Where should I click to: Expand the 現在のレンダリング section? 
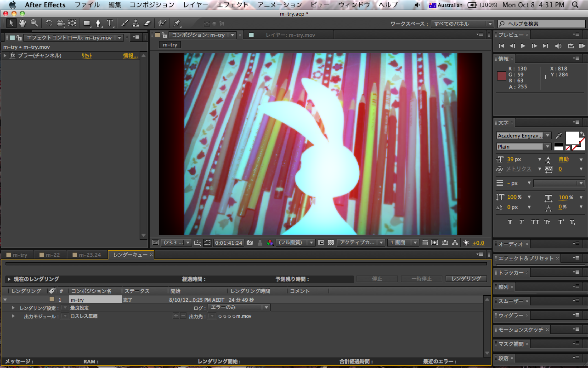(9, 279)
